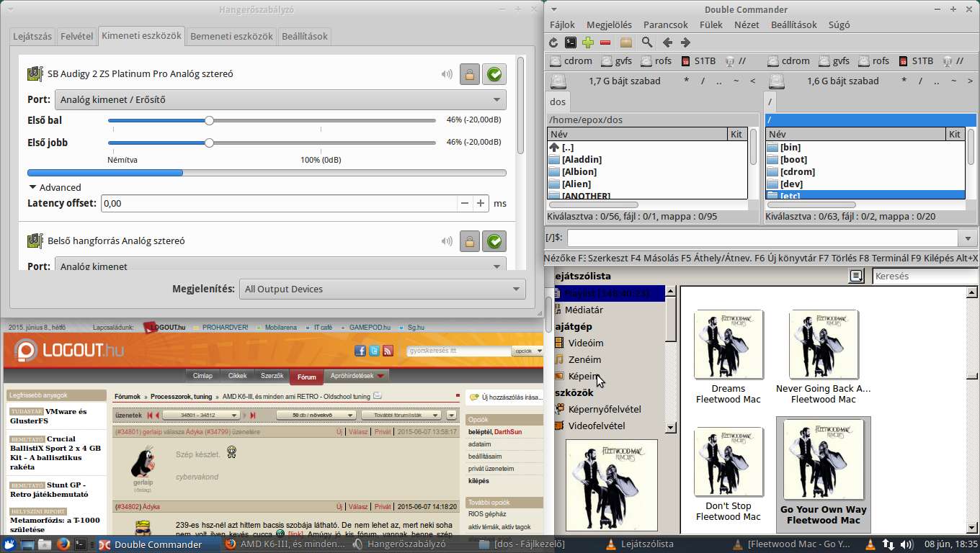
Task: Toggle channel lock for SB Audigy 2 ZS
Action: 470,74
